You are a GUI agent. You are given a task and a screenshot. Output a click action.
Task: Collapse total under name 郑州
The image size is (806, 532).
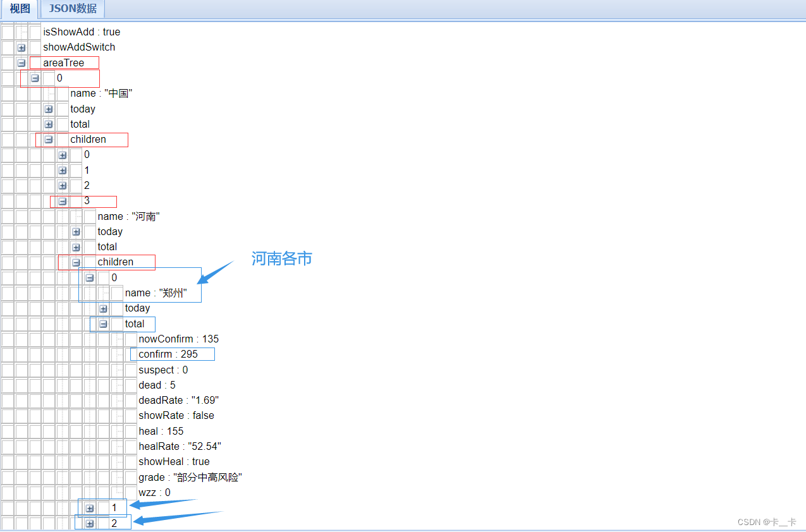point(103,323)
